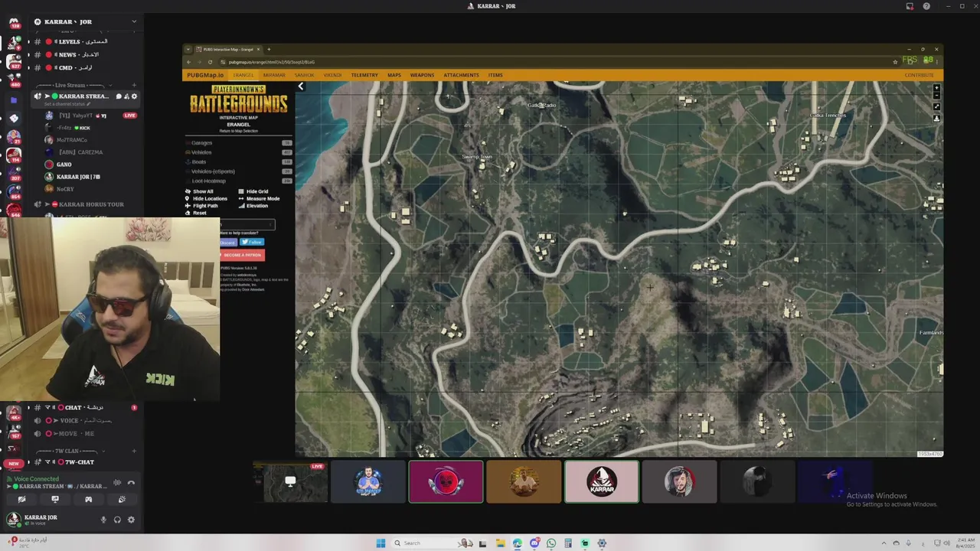The height and width of the screenshot is (551, 980).
Task: Open noise suppression waveform icon
Action: point(117,483)
